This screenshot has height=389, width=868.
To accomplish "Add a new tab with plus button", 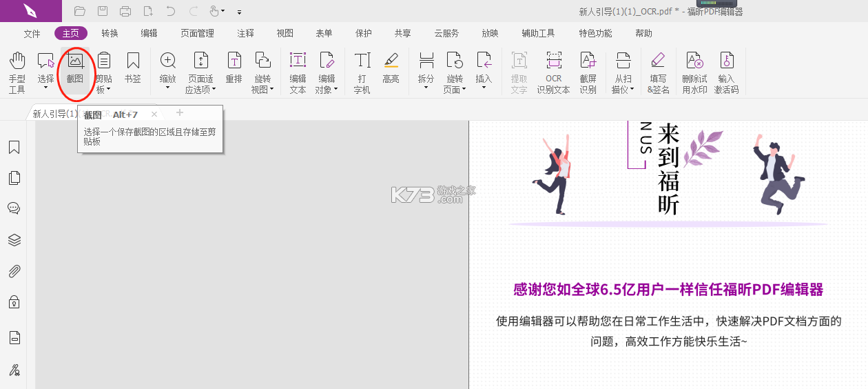I will pos(180,112).
